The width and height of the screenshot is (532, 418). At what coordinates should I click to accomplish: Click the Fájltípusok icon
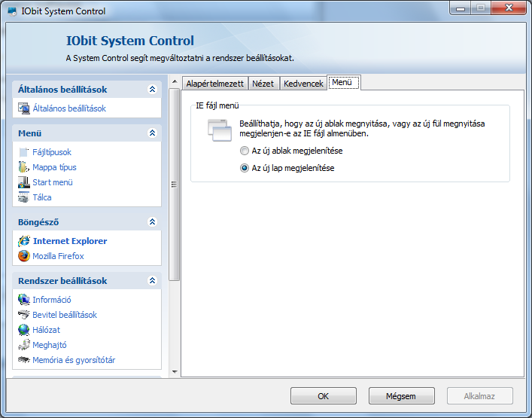click(x=24, y=152)
